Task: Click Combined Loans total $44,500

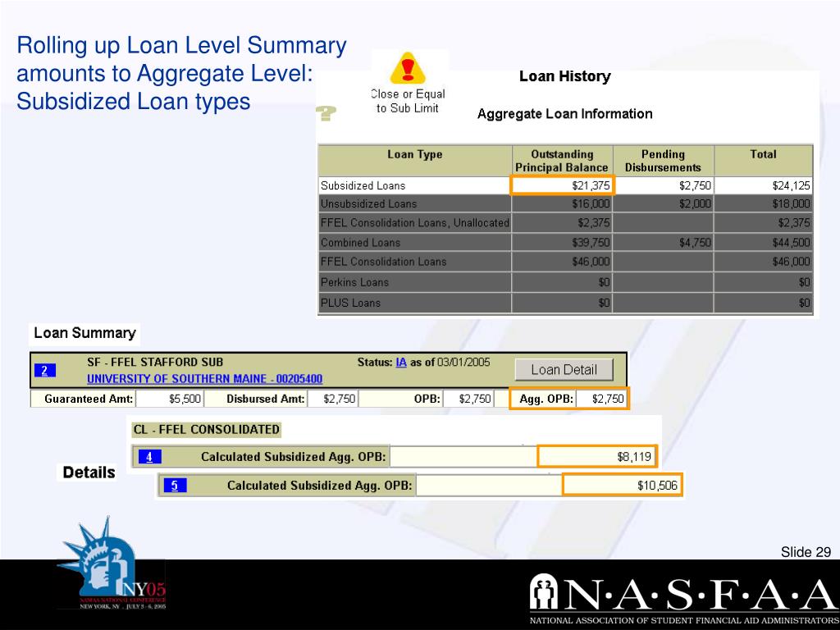Action: 792,243
